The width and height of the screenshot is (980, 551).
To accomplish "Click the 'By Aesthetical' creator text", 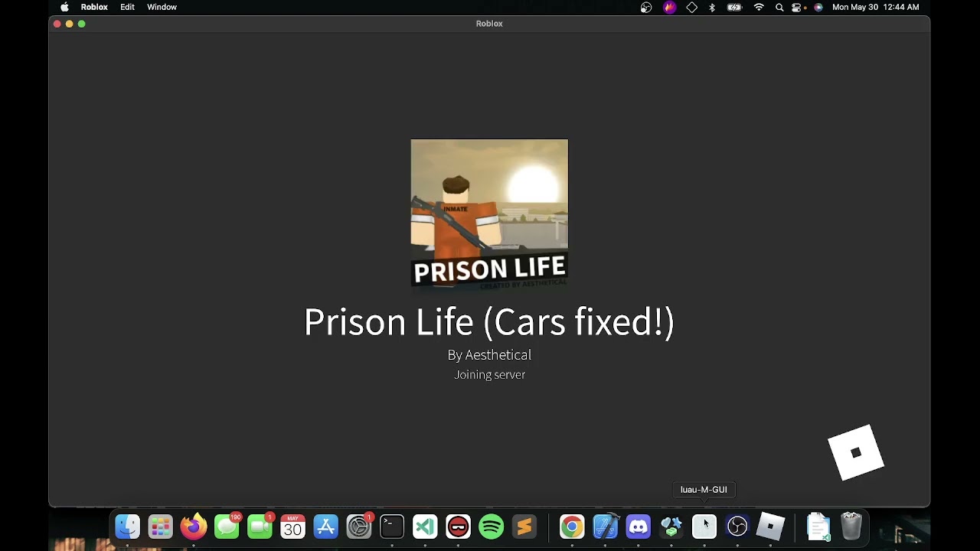I will [489, 355].
